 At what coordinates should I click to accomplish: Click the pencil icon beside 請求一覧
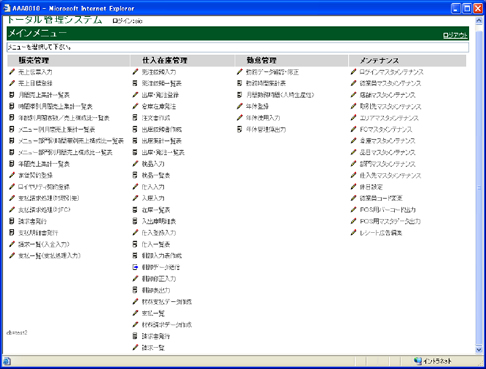[x=135, y=347]
